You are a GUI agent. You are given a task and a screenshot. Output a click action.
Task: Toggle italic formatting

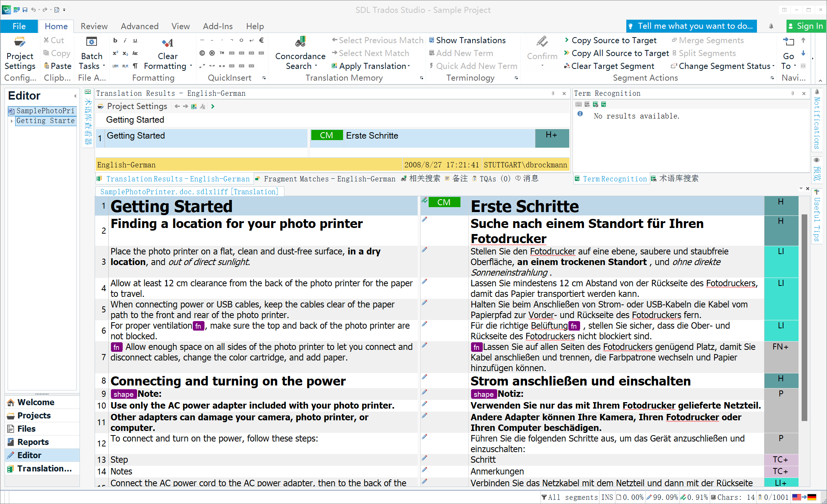point(125,40)
